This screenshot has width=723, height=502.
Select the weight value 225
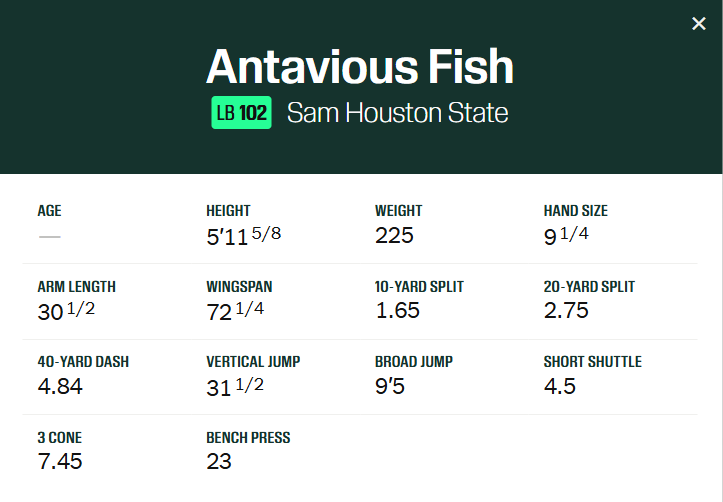tap(394, 236)
